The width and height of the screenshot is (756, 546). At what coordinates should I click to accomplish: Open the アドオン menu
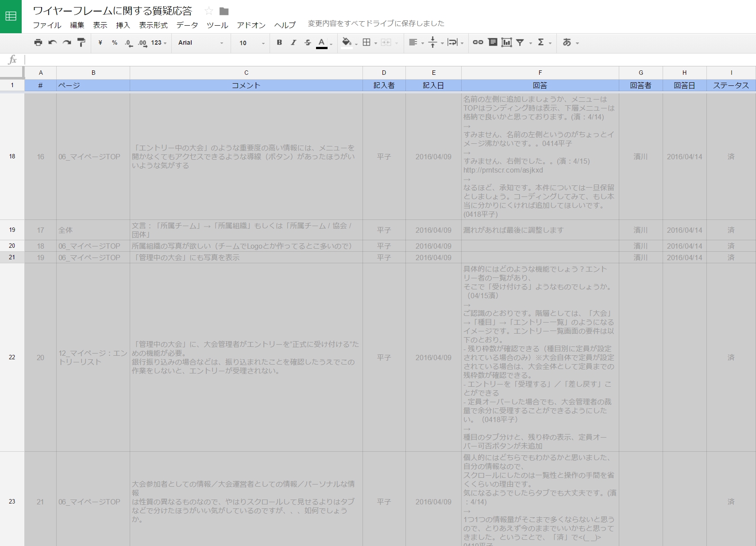tap(251, 25)
